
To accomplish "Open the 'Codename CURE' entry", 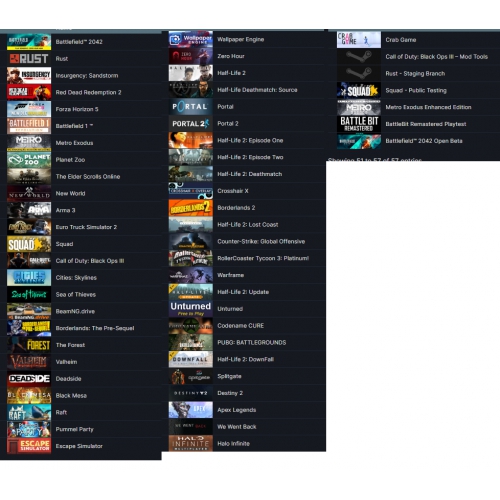I will (240, 326).
